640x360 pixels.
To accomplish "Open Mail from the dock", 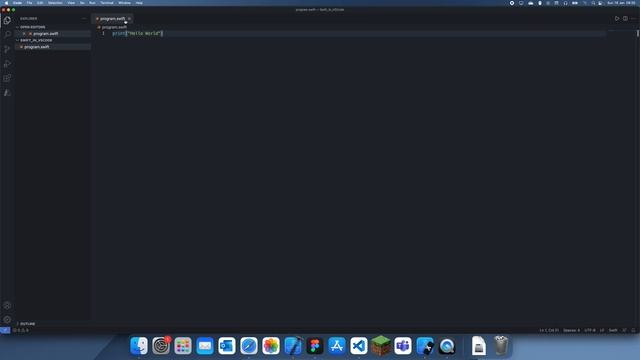I will 205,346.
